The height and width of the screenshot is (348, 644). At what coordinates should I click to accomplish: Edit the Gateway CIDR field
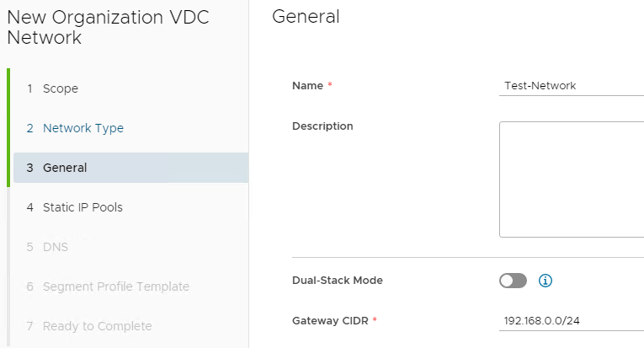(572, 321)
